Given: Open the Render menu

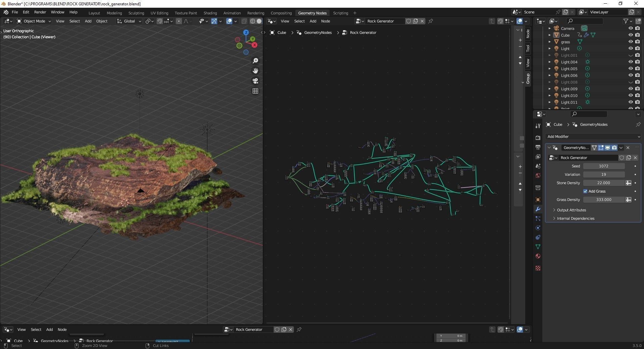Looking at the screenshot, I should point(40,12).
